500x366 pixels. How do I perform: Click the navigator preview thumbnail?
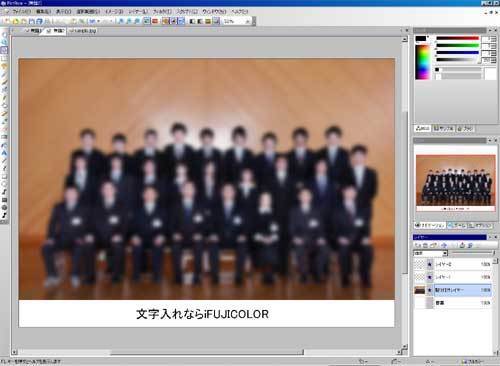(x=455, y=183)
